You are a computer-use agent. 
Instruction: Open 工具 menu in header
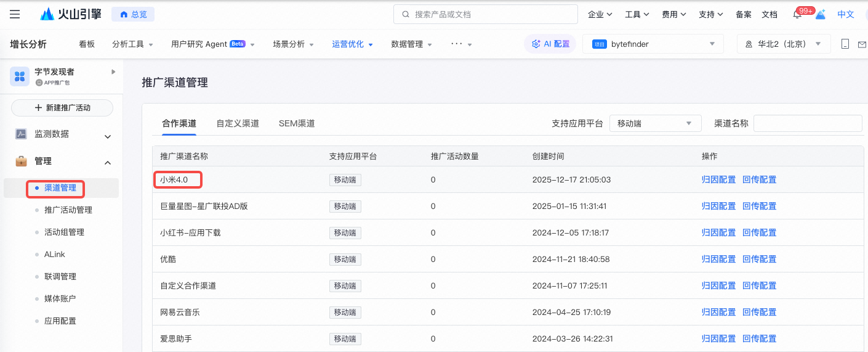[x=637, y=14]
